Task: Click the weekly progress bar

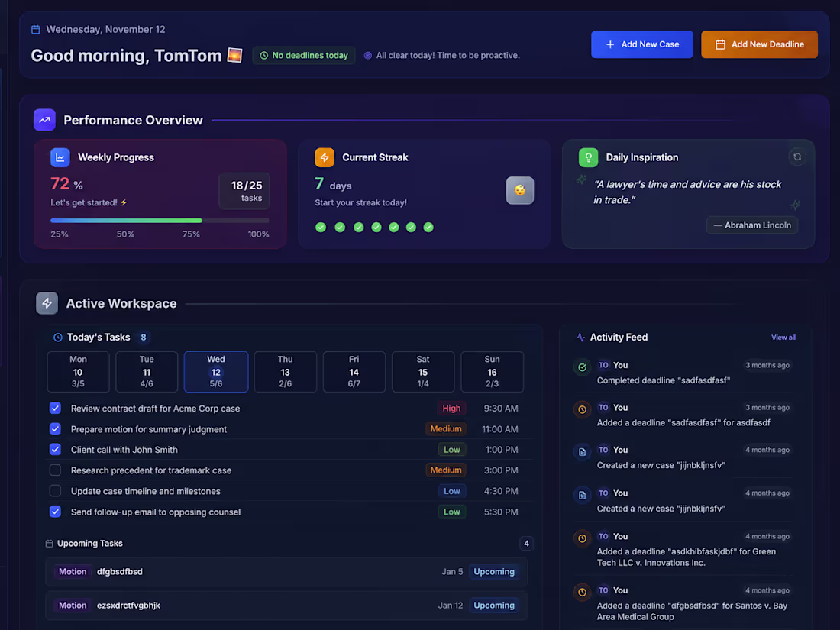Action: pyautogui.click(x=160, y=221)
